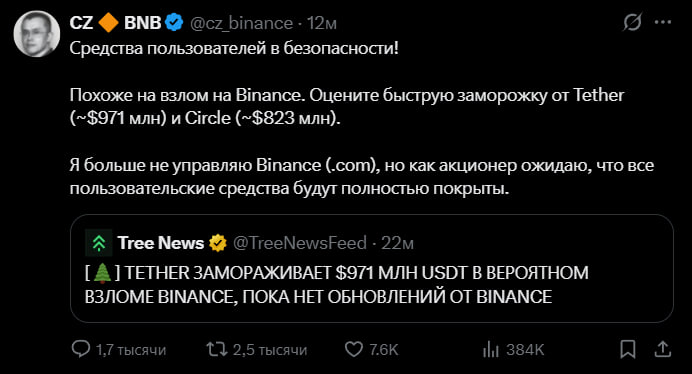Open CZ's profile avatar photo
The width and height of the screenshot is (692, 374).
click(x=37, y=34)
